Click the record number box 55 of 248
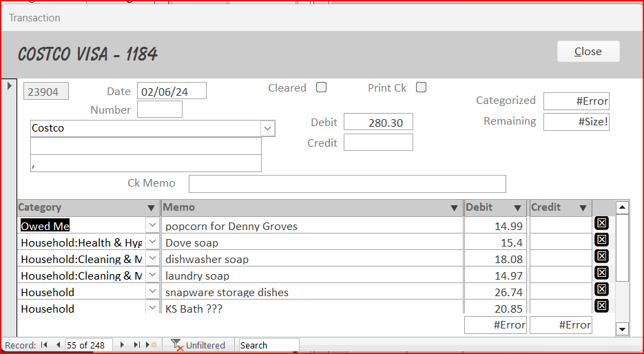 (89, 345)
